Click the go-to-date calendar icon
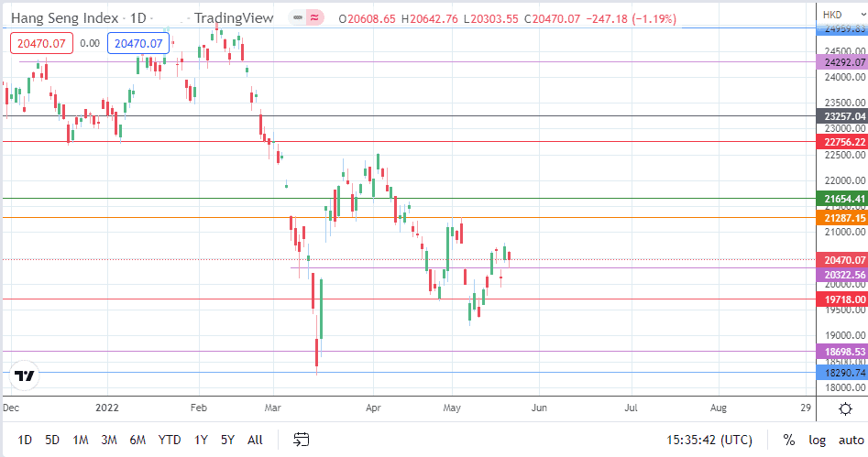The image size is (868, 457). 302,440
